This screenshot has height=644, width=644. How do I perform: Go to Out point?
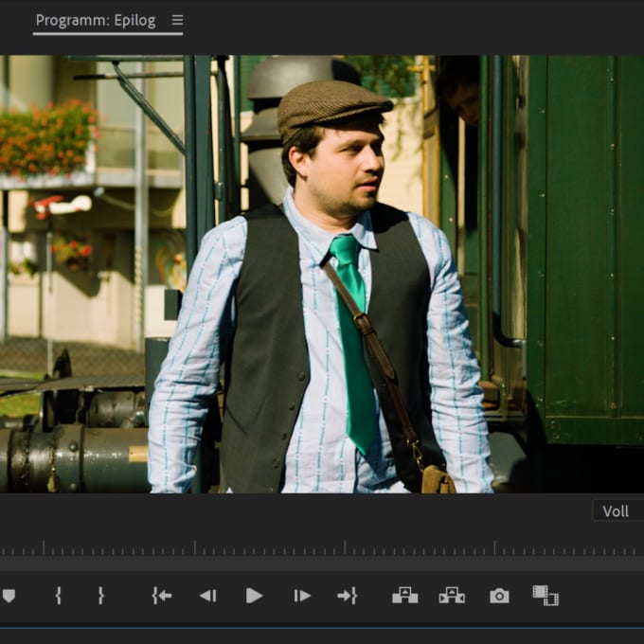tap(347, 596)
